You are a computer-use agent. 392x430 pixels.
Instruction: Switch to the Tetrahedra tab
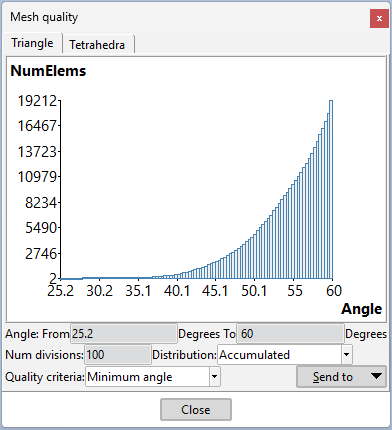[98, 44]
